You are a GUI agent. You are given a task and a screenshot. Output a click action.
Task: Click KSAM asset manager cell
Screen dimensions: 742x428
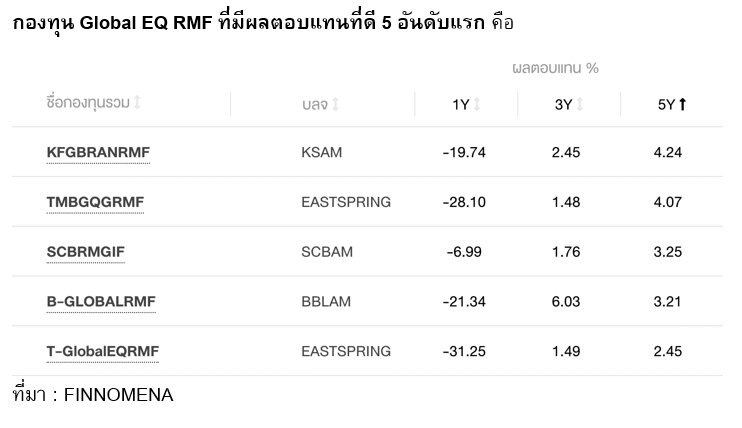[321, 152]
